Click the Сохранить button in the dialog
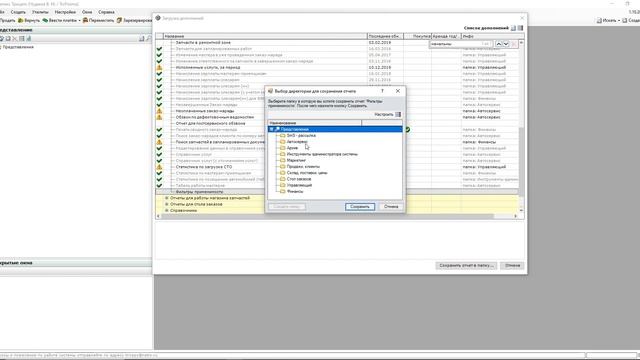Image resolution: width=640 pixels, height=360 pixels. click(x=360, y=207)
